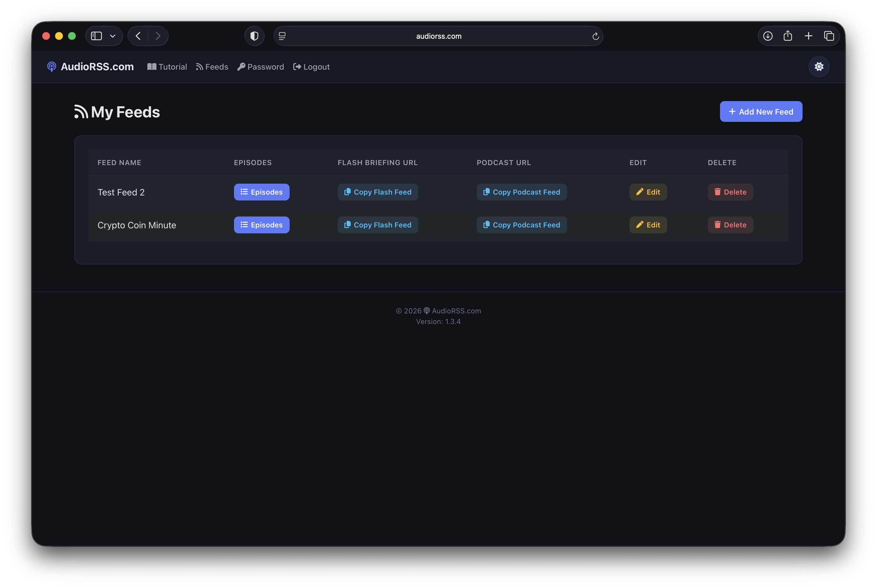Screen dimensions: 877x588
Task: Click the logout arrow icon in the navigation bar
Action: 297,66
